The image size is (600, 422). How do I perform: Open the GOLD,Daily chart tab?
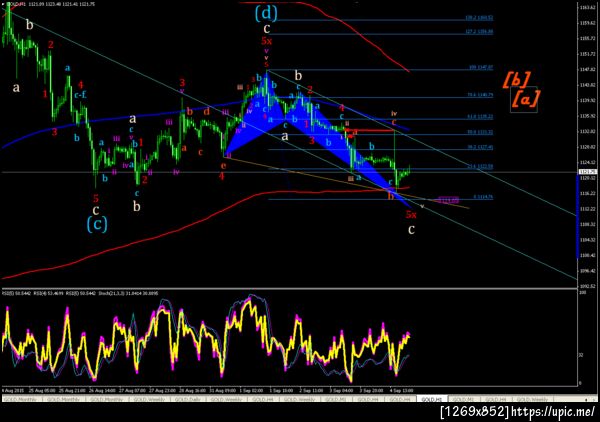coord(188,399)
